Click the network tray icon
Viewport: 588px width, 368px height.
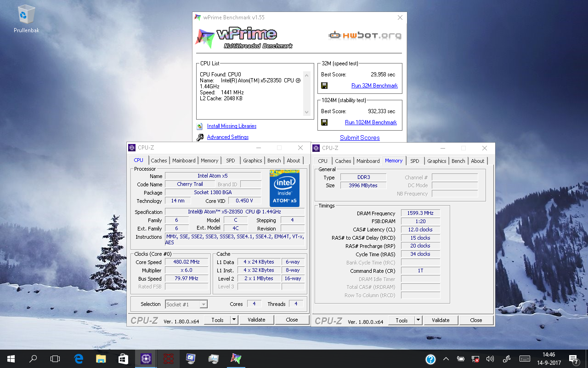pos(475,359)
